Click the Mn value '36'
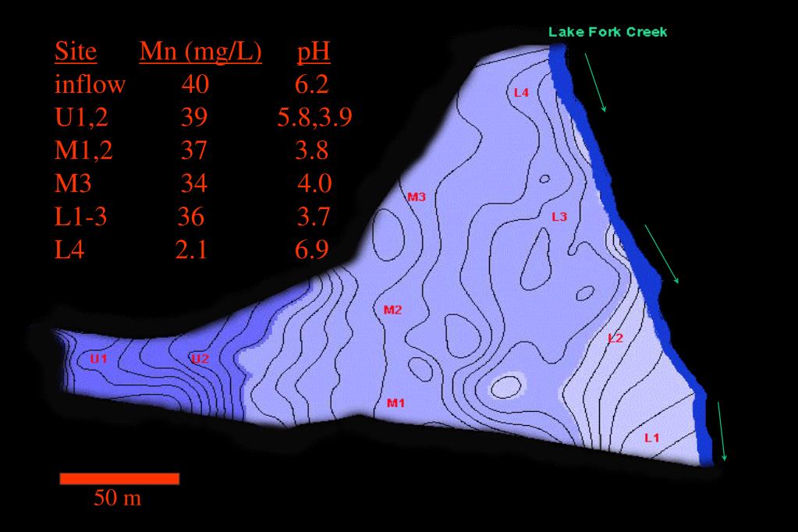 click(191, 216)
